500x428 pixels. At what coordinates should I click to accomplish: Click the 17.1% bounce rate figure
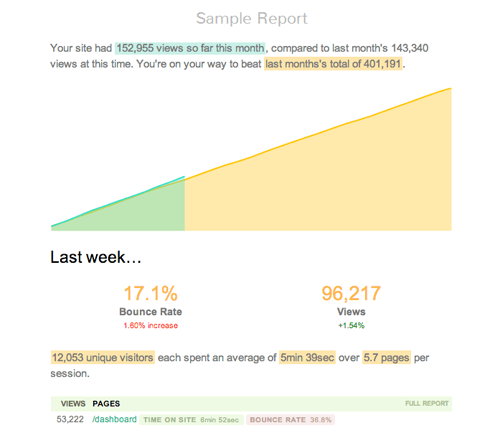pyautogui.click(x=151, y=293)
